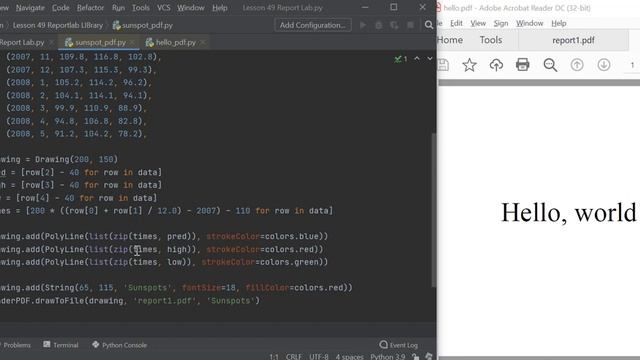Click the sunspot_pdf.py breadcrumb
The image size is (640, 360).
(142, 25)
